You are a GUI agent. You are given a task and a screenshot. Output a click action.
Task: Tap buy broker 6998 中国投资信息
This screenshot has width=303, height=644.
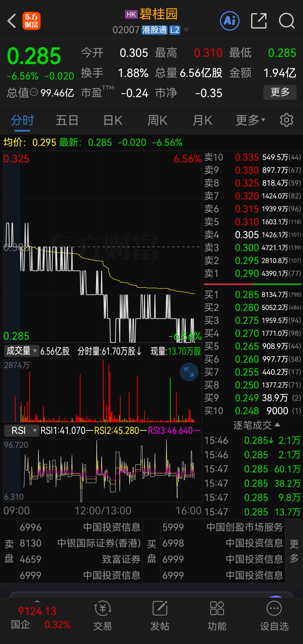[x=223, y=543]
